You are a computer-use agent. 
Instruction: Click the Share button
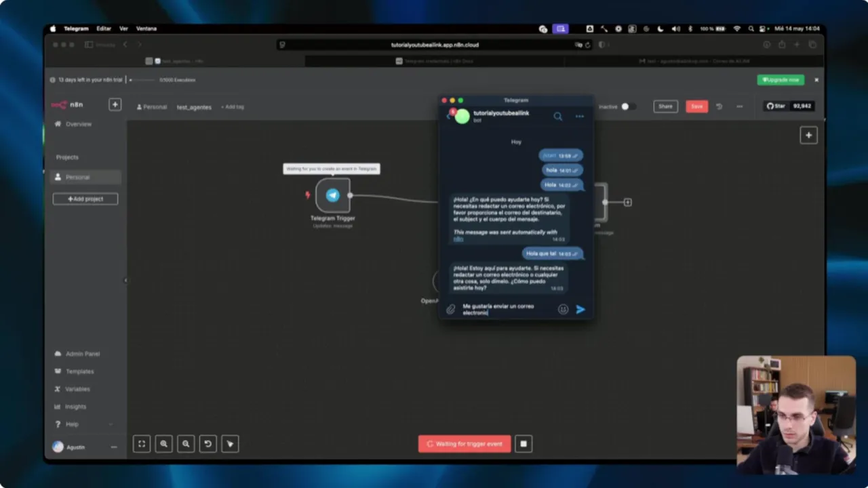tap(665, 106)
